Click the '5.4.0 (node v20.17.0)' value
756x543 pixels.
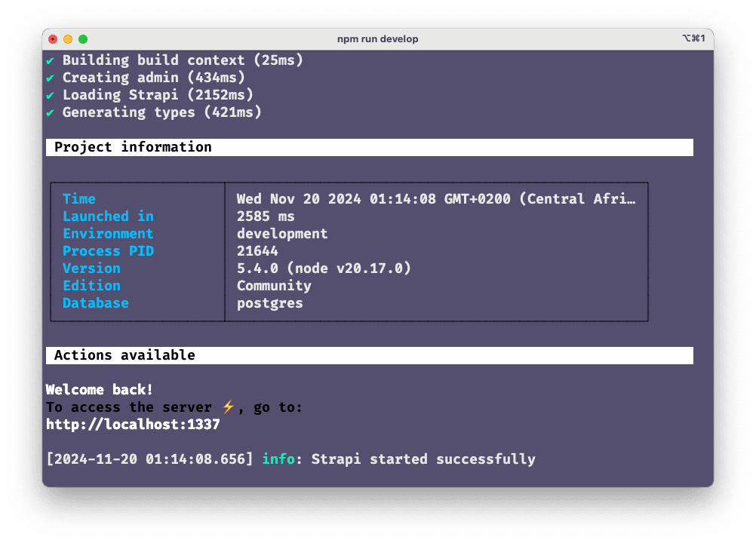coord(324,268)
